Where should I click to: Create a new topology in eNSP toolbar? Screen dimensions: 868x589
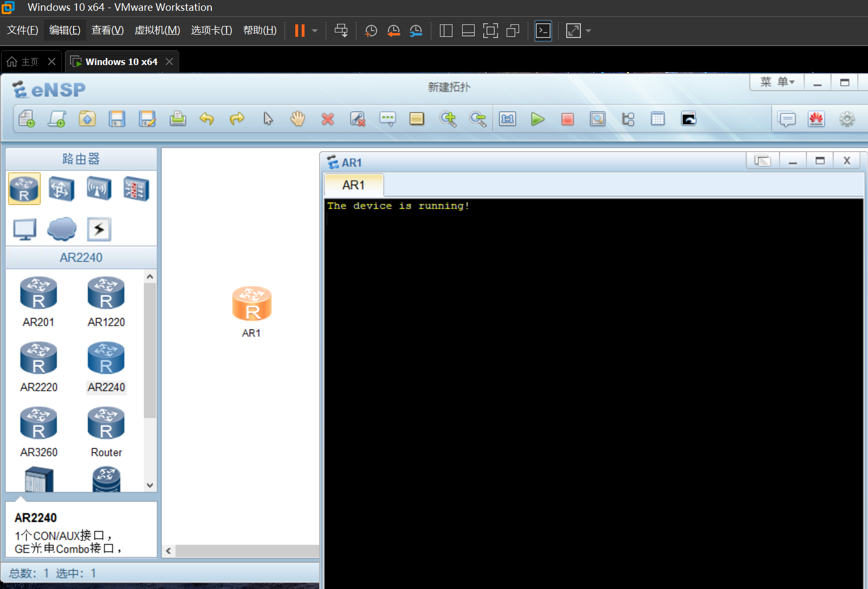coord(27,119)
